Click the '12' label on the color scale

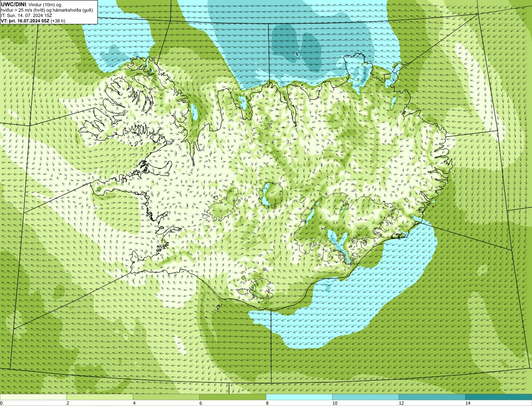tap(401, 403)
